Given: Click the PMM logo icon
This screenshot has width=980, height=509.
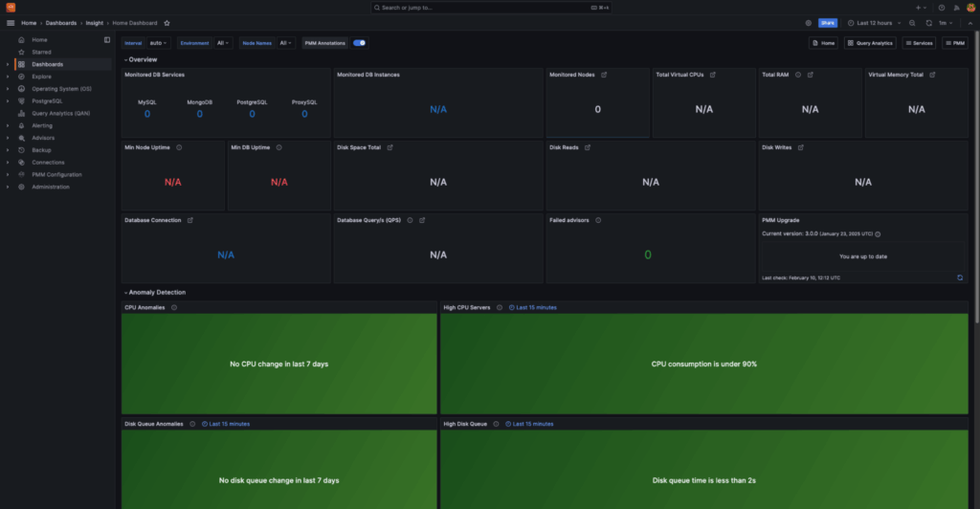Looking at the screenshot, I should (11, 8).
